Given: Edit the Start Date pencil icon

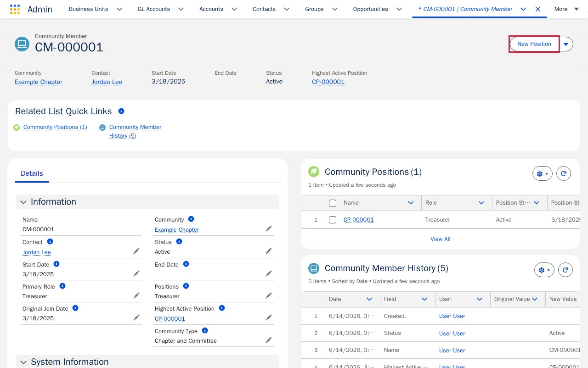Looking at the screenshot, I should point(136,273).
